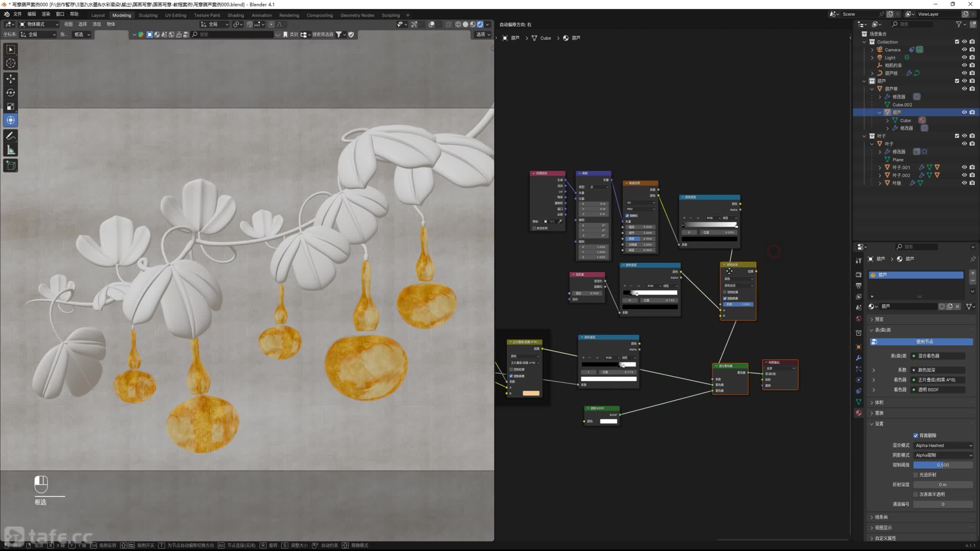The width and height of the screenshot is (980, 551).
Task: Select the Move tool in viewport toolbar
Action: click(11, 79)
